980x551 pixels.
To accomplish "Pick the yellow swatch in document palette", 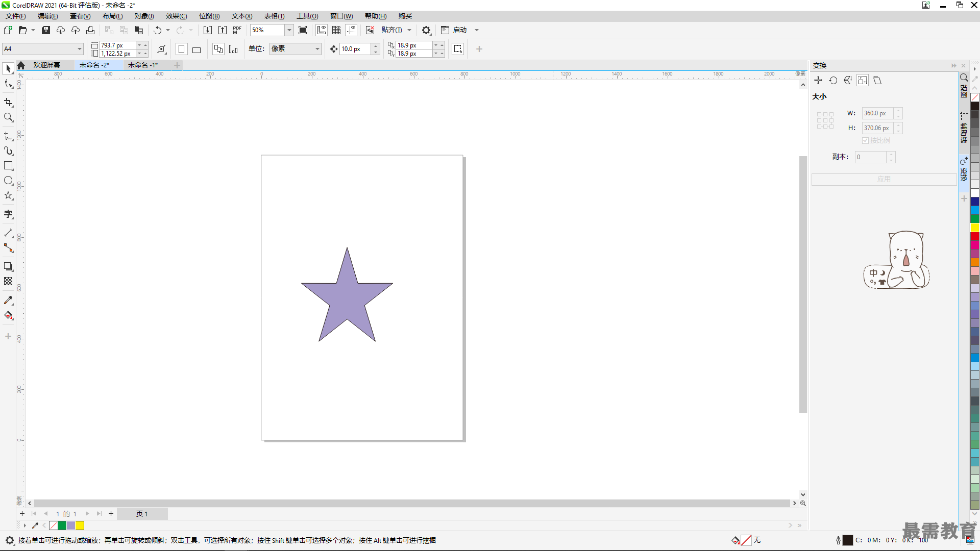I will tap(80, 525).
